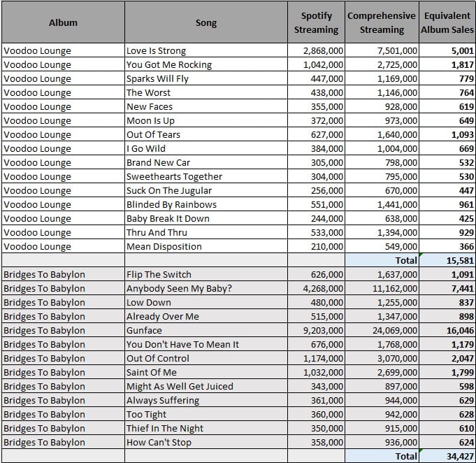Click the Spotify value 627,000

316,134
